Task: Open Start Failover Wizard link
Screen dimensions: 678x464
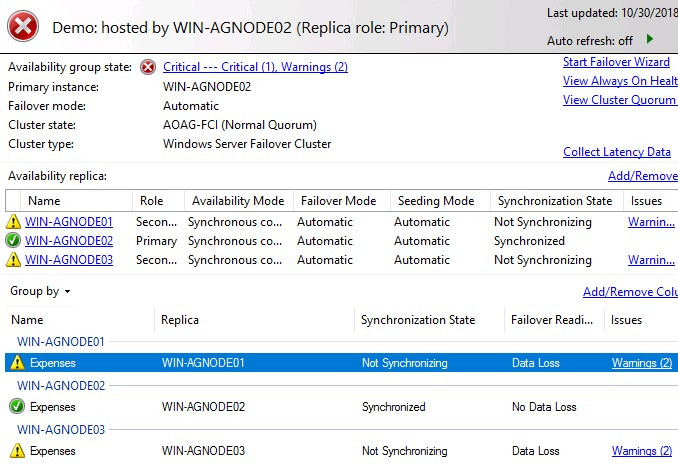Action: click(616, 62)
